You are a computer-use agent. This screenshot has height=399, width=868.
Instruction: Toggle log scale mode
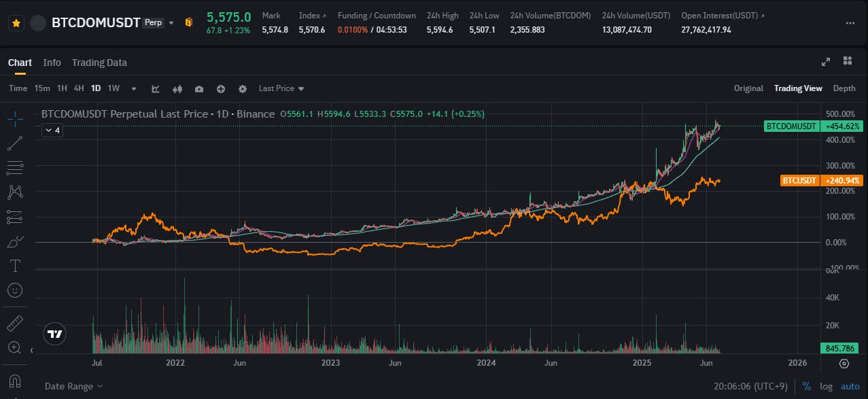click(x=827, y=386)
